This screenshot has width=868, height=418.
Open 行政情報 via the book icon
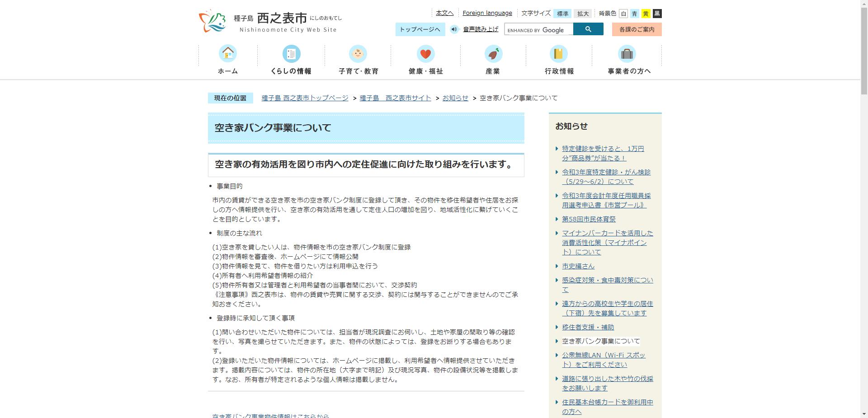pos(559,53)
